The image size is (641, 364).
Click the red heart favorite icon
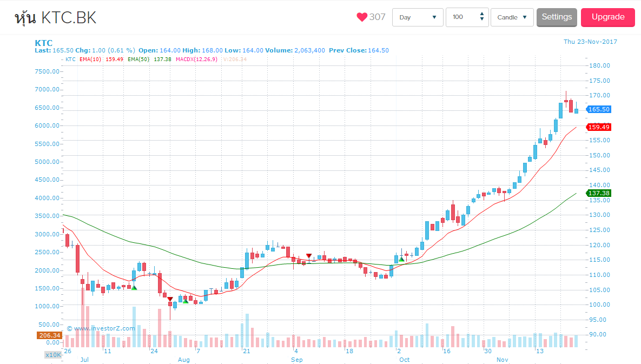point(362,17)
